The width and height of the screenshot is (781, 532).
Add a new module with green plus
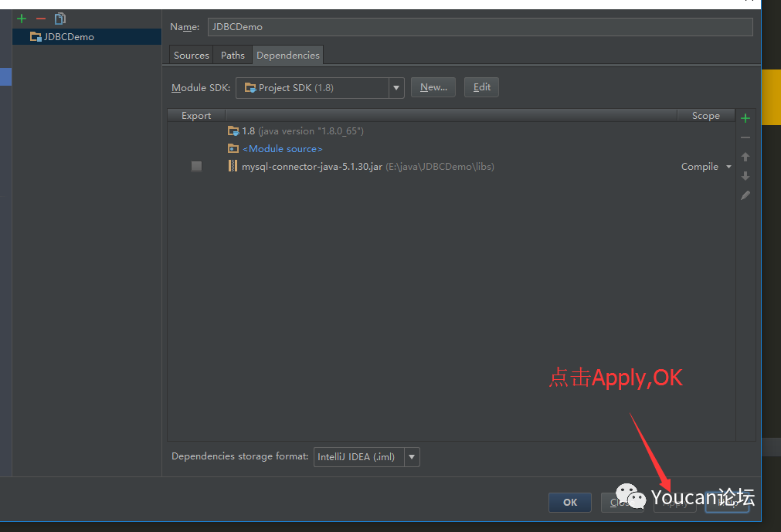pyautogui.click(x=21, y=18)
